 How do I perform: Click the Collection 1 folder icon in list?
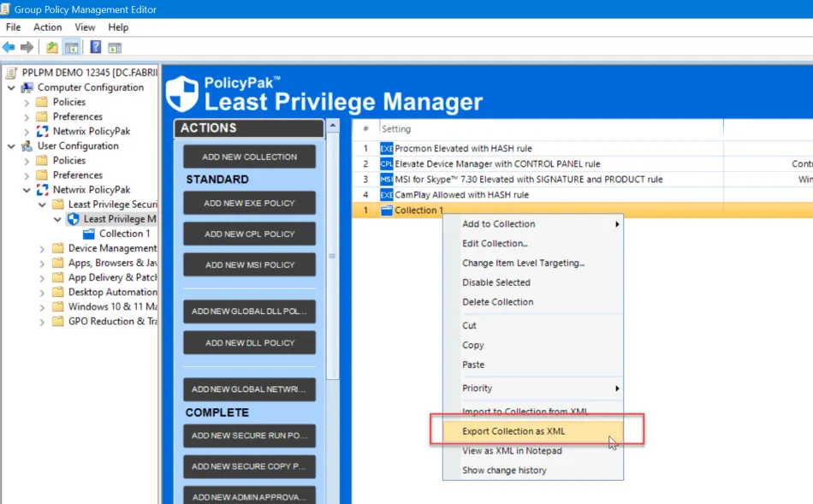point(387,210)
